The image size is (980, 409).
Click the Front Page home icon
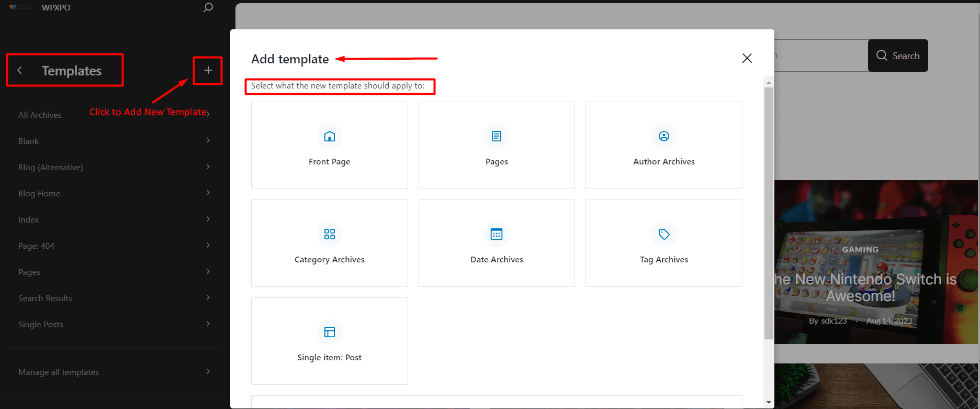tap(329, 137)
